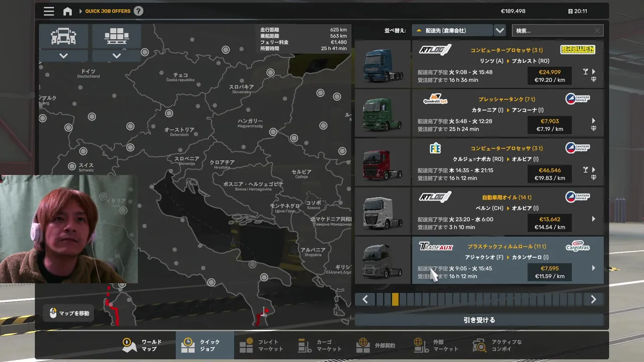Expand arrow on €46,546 job

pyautogui.click(x=594, y=170)
